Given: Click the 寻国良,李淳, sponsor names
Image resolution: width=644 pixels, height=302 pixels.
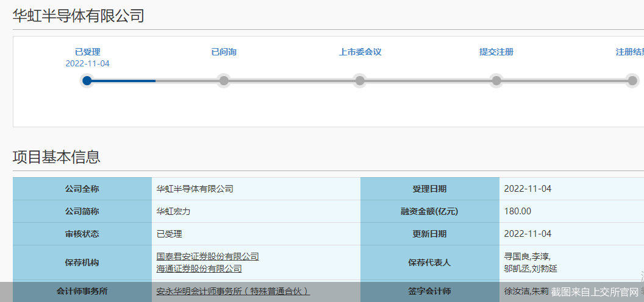Looking at the screenshot, I should [x=528, y=257].
